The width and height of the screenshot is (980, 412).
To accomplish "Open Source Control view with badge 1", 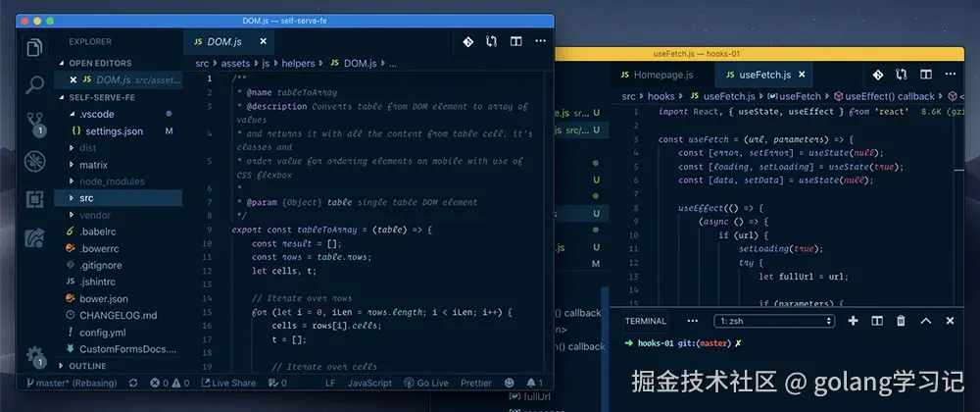I will click(x=35, y=124).
